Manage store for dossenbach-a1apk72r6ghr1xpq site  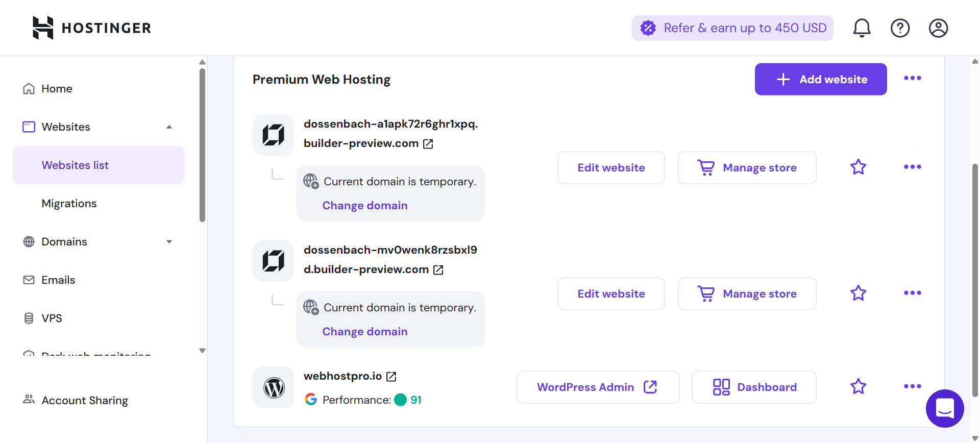(747, 167)
